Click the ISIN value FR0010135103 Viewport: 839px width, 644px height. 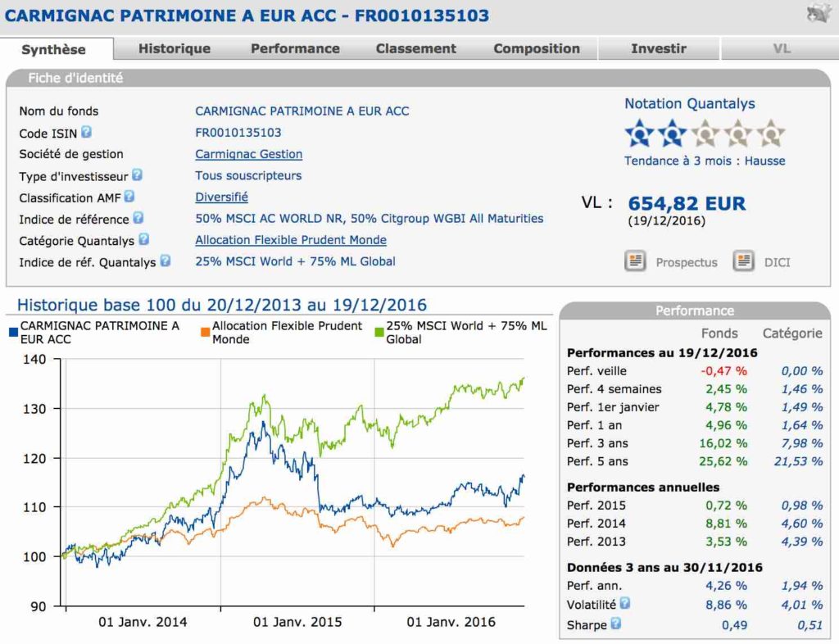click(x=238, y=133)
